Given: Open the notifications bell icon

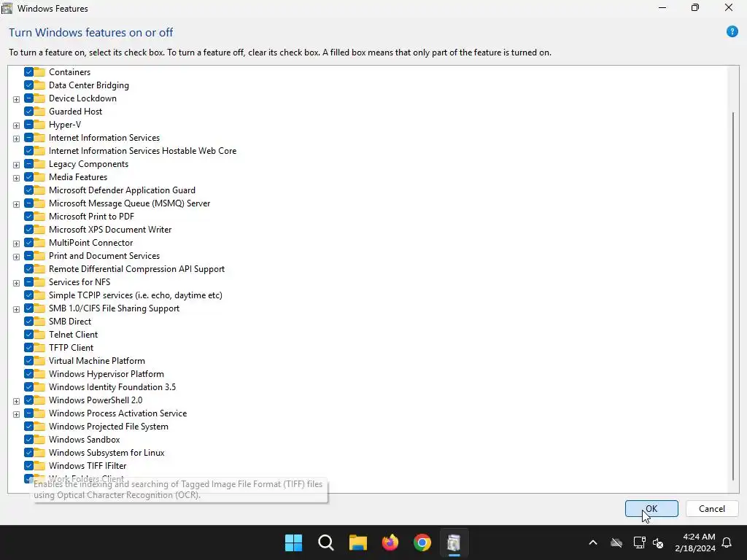Looking at the screenshot, I should [727, 542].
